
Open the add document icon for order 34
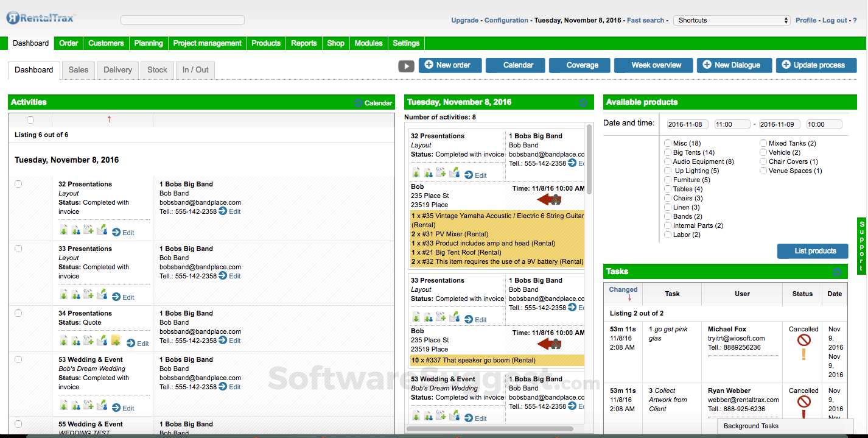pyautogui.click(x=88, y=340)
